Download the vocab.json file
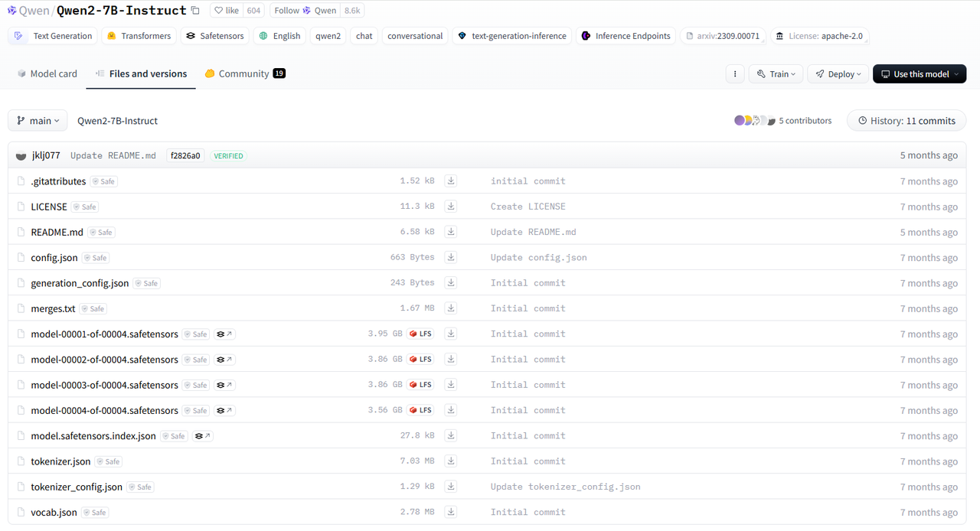Image resolution: width=980 pixels, height=531 pixels. pyautogui.click(x=451, y=512)
